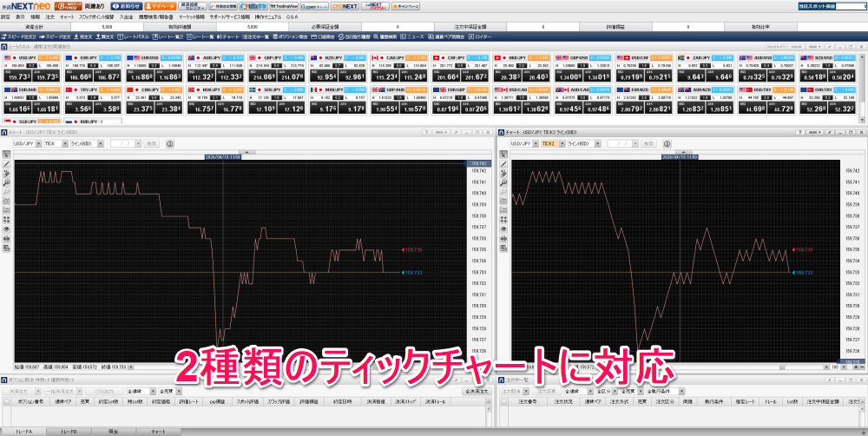
Task: Click the お知らせ notification button
Action: 126,7
